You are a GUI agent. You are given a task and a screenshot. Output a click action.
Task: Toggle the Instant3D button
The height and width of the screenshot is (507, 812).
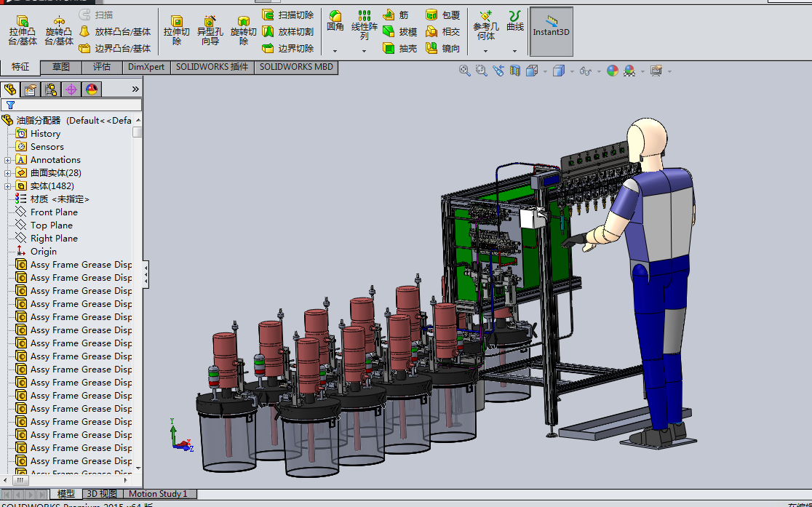(551, 31)
